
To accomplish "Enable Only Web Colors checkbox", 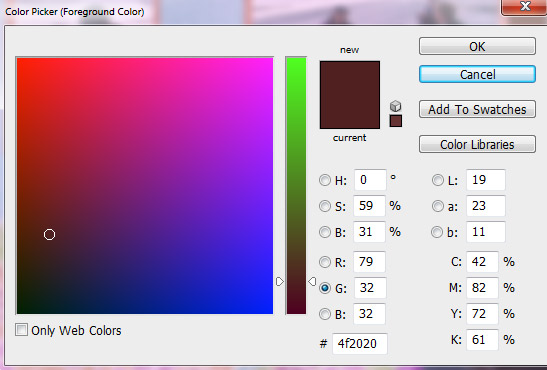I will [22, 330].
